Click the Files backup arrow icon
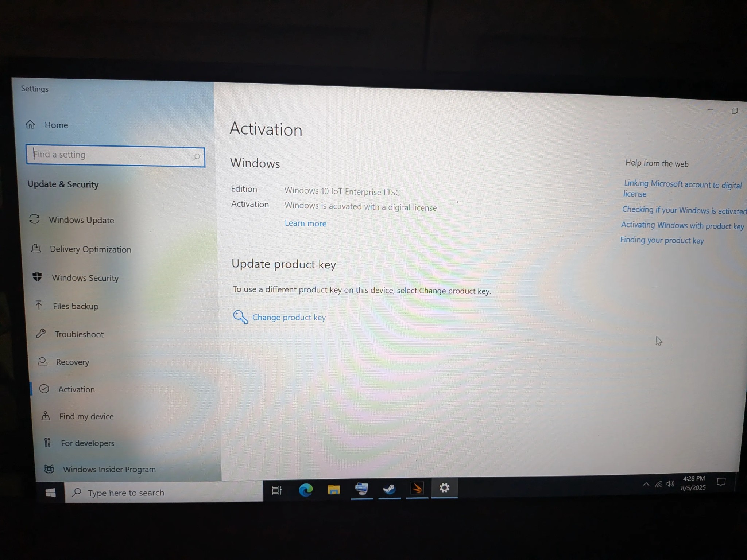 (x=39, y=305)
